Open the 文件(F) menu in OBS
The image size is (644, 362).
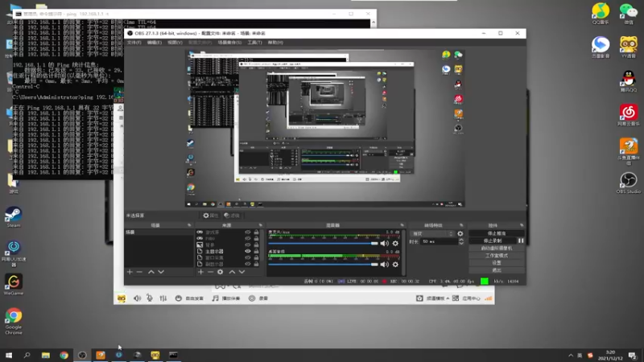click(x=134, y=43)
